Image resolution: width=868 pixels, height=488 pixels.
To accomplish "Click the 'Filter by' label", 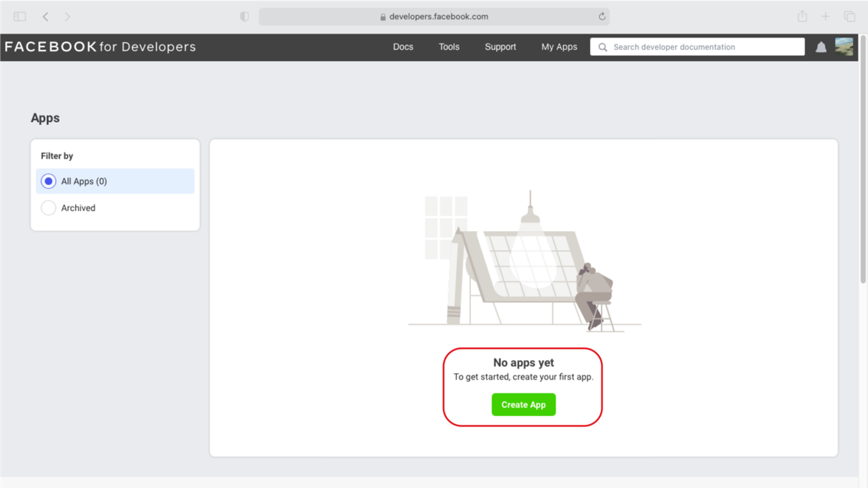I will click(57, 156).
